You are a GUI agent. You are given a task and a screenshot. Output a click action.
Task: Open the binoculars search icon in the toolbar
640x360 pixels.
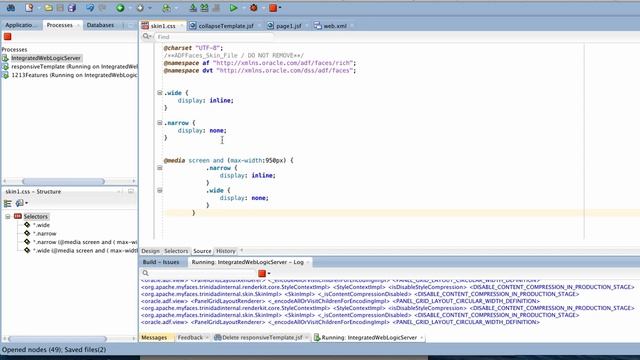click(x=11, y=7)
